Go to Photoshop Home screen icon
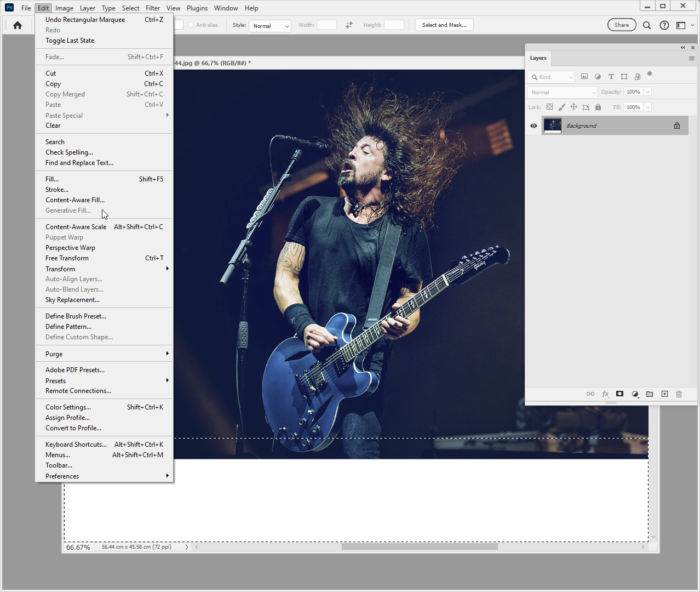 pyautogui.click(x=18, y=25)
